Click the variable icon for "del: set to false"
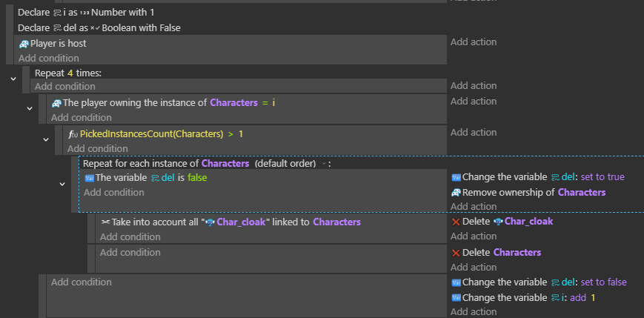This screenshot has width=644, height=318. point(456,282)
